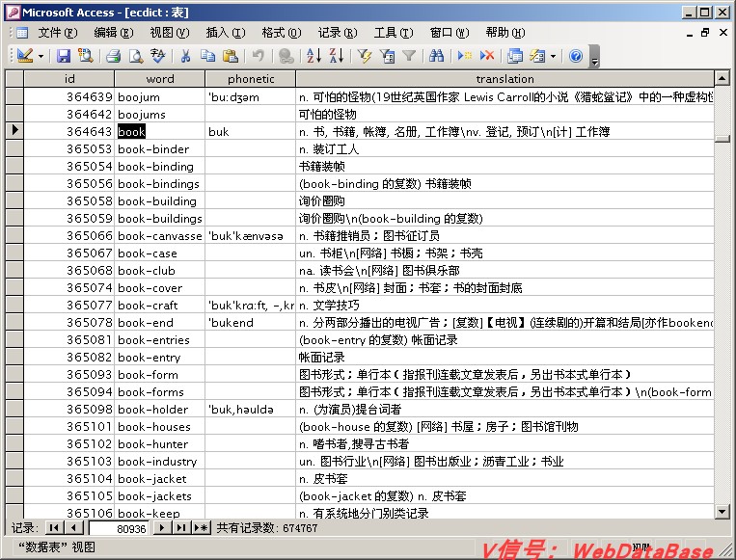Sort ascending with the A-Z icon
The image size is (736, 560).
click(313, 56)
